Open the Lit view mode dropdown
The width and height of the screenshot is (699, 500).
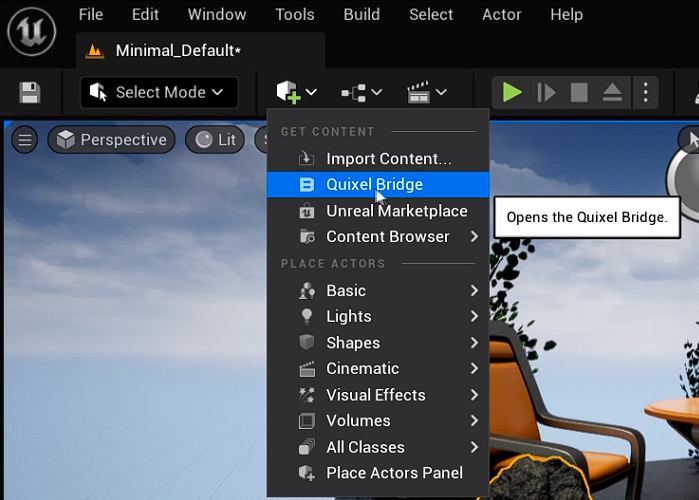(215, 140)
